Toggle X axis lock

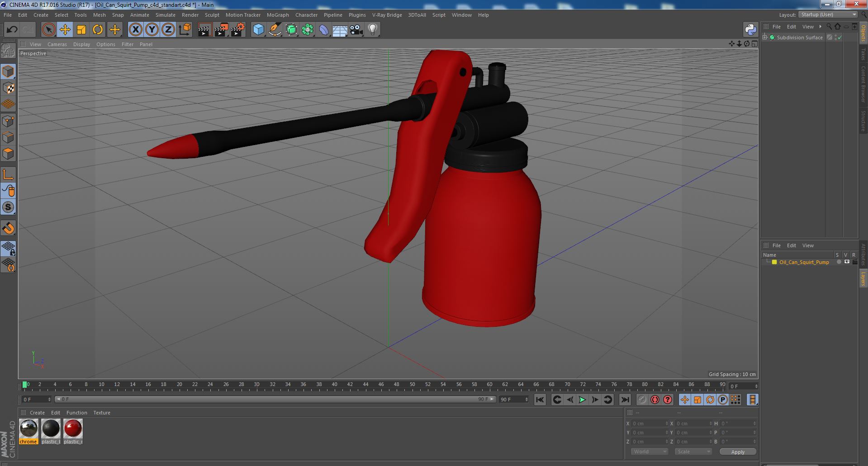tap(135, 30)
